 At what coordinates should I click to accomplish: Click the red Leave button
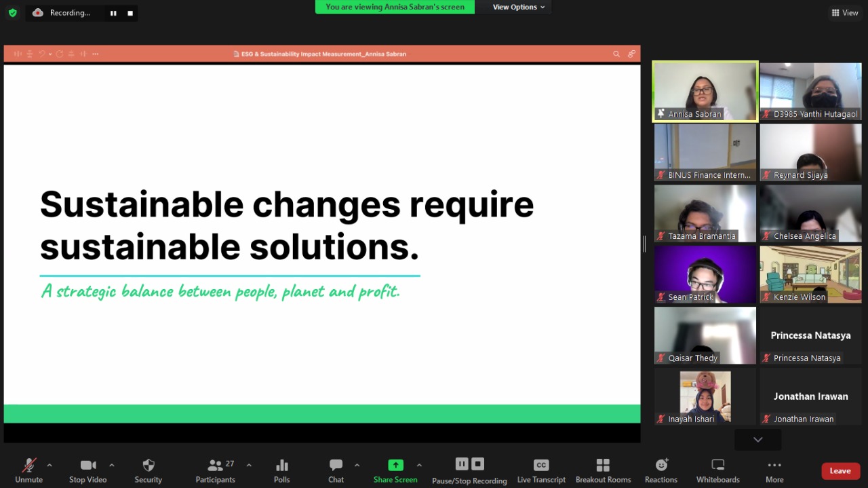(x=840, y=471)
